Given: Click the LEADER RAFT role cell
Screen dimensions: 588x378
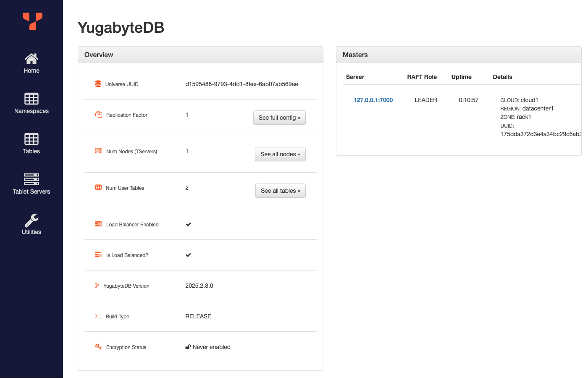Looking at the screenshot, I should pyautogui.click(x=426, y=100).
